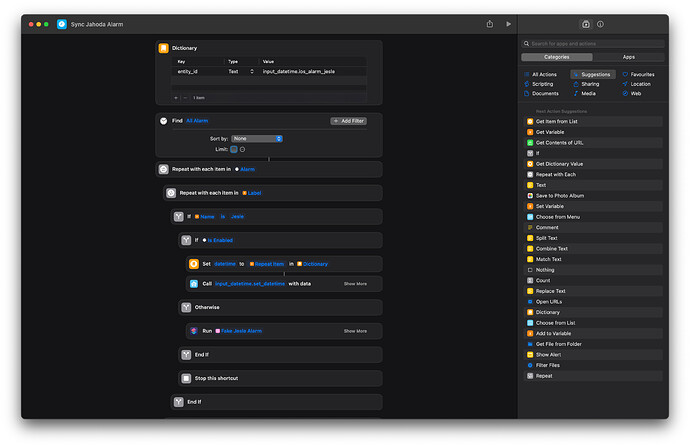Click the Is Enabled condition variable
690x447 pixels.
coord(218,240)
